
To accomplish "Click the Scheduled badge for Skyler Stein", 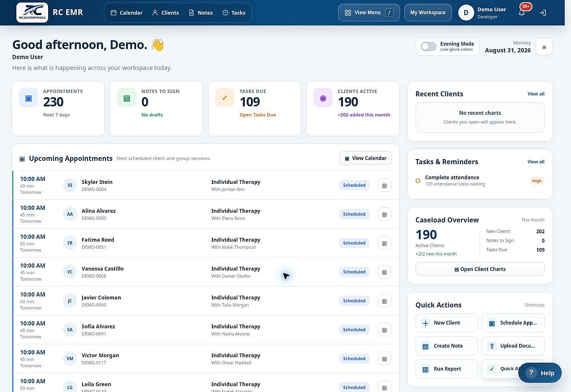I will [x=354, y=185].
